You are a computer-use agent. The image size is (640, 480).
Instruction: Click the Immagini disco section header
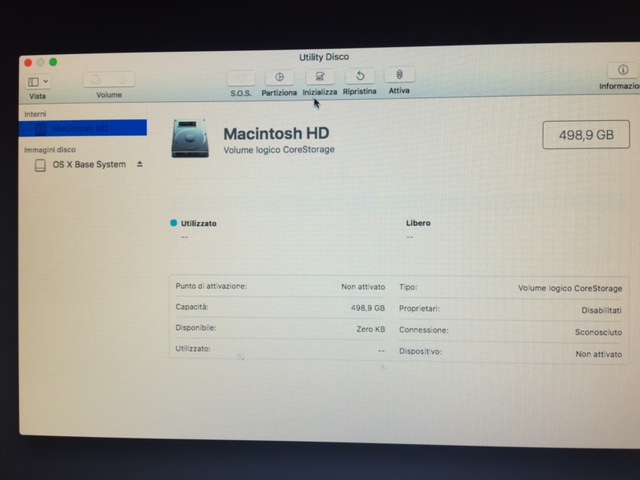[50, 150]
